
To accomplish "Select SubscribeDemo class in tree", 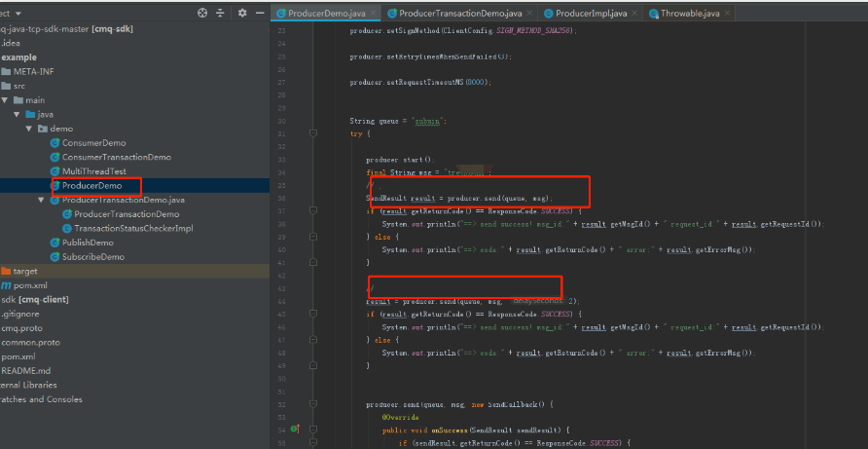I will pos(92,257).
